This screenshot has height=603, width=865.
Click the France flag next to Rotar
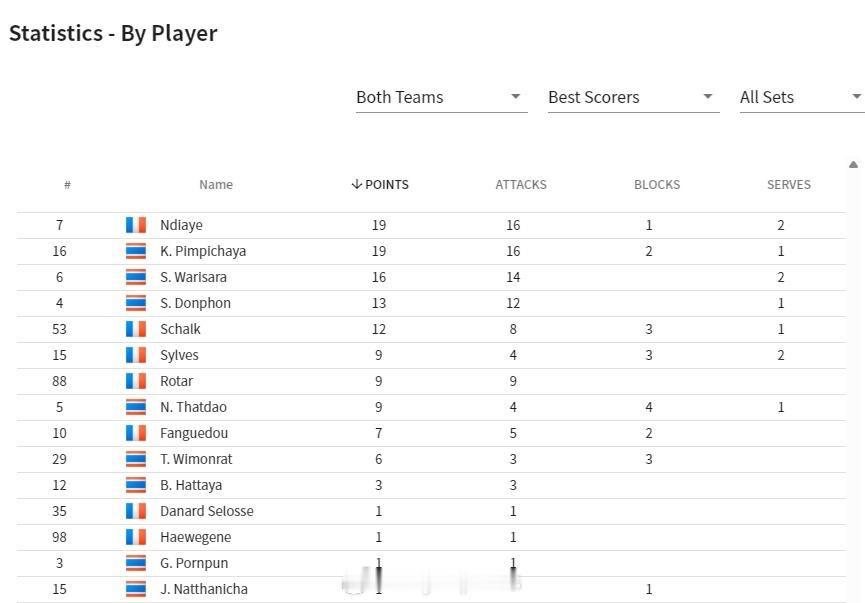(136, 381)
